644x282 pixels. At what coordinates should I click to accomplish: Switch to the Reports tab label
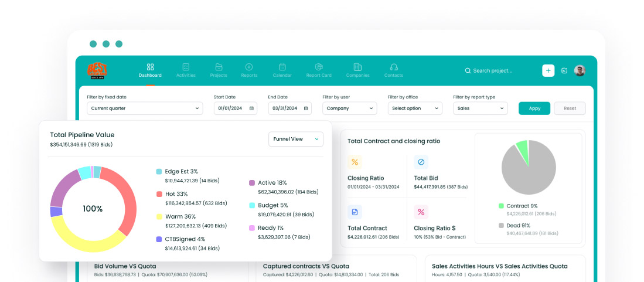pos(249,75)
